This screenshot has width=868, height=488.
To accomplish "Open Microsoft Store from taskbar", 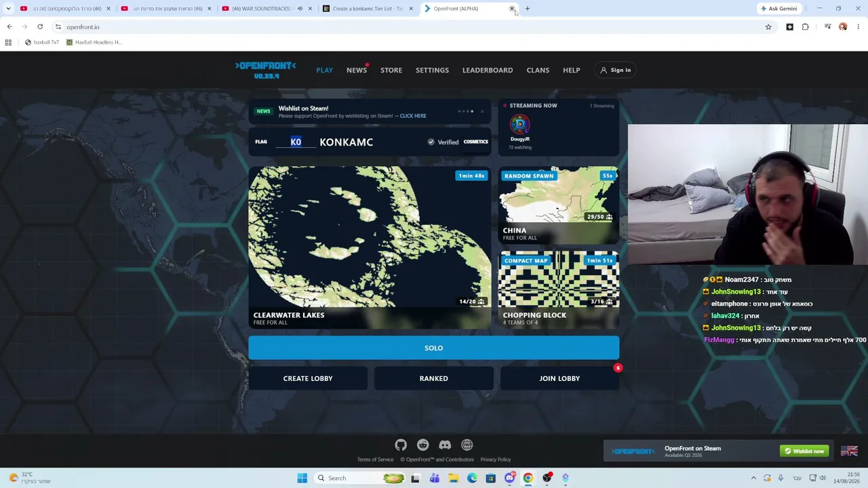I will [x=491, y=478].
